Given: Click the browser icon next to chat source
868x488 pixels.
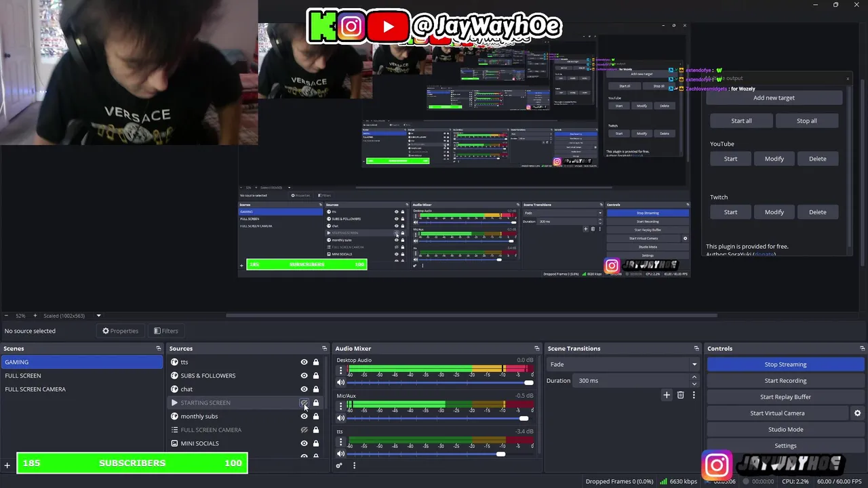Looking at the screenshot, I should [174, 389].
